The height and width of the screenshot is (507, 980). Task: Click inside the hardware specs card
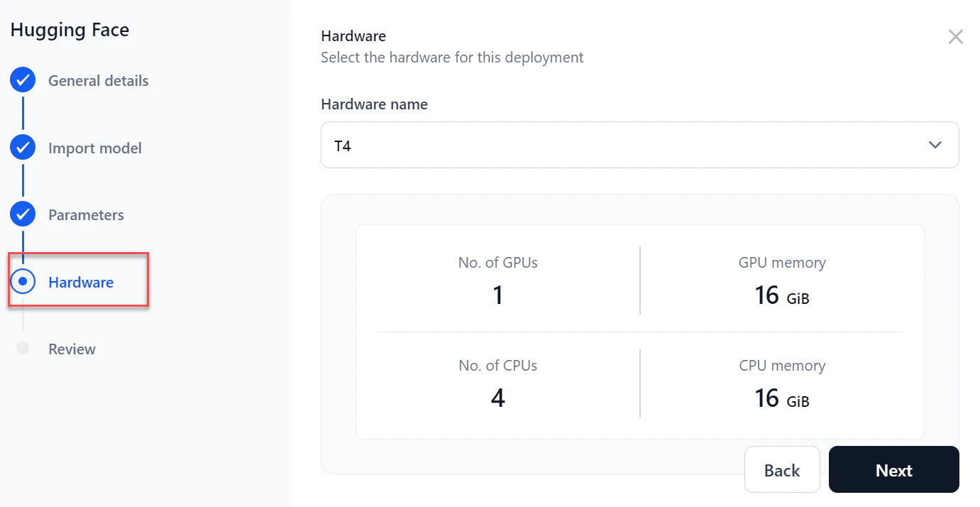coord(639,330)
